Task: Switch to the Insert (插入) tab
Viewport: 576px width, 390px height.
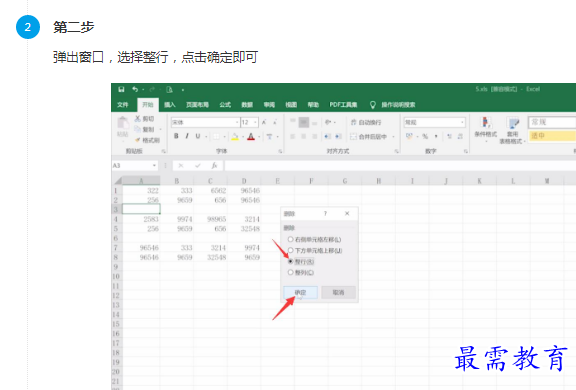Action: click(170, 105)
